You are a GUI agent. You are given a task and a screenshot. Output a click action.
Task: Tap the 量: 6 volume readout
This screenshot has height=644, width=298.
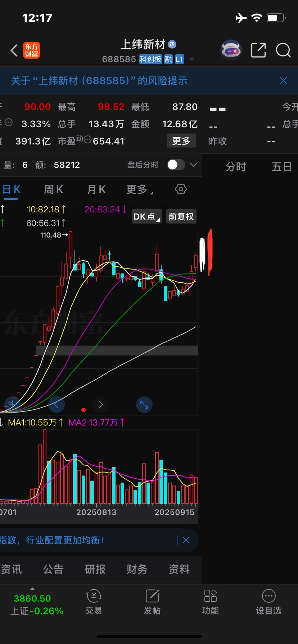point(15,165)
